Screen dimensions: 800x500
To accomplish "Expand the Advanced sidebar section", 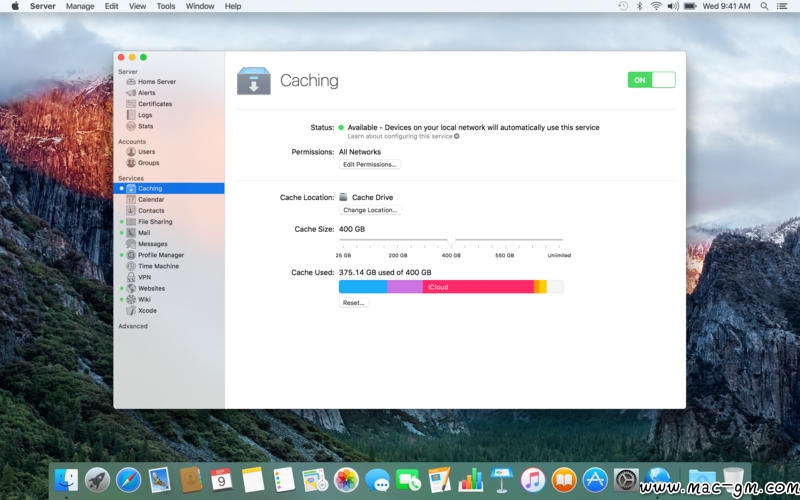I will [x=133, y=326].
